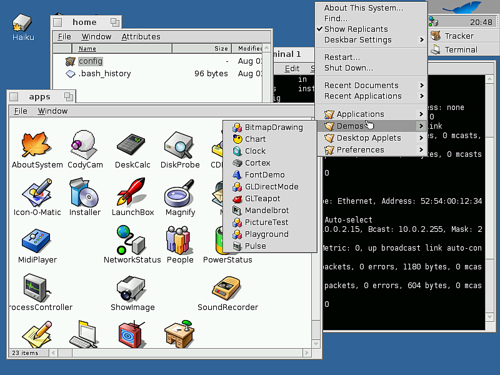Toggle Show Replicants checkmark item
The image size is (500, 375).
[x=371, y=29]
